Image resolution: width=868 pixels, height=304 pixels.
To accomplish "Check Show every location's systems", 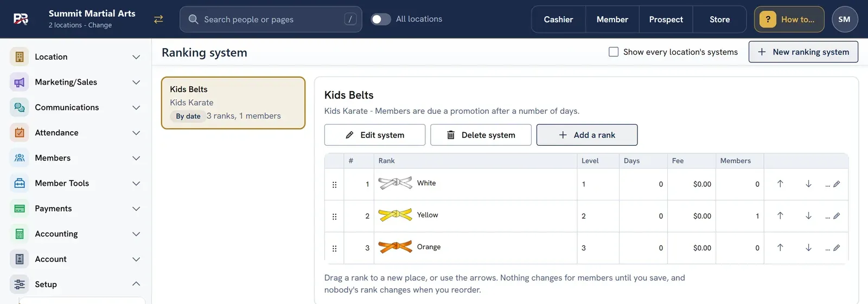I will pos(614,52).
